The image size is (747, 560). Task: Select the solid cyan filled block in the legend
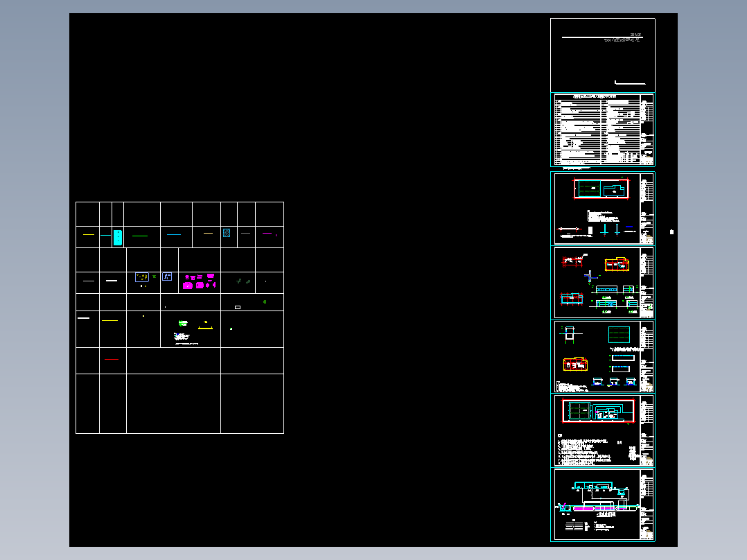pyautogui.click(x=118, y=237)
